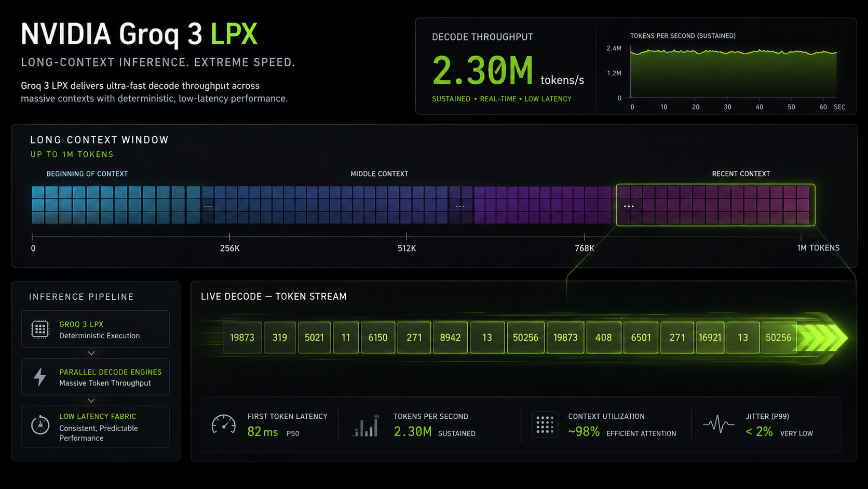Click SUSTAINED • REAL-TIME • LOW LATENCY tagline
868x489 pixels.
coord(501,99)
